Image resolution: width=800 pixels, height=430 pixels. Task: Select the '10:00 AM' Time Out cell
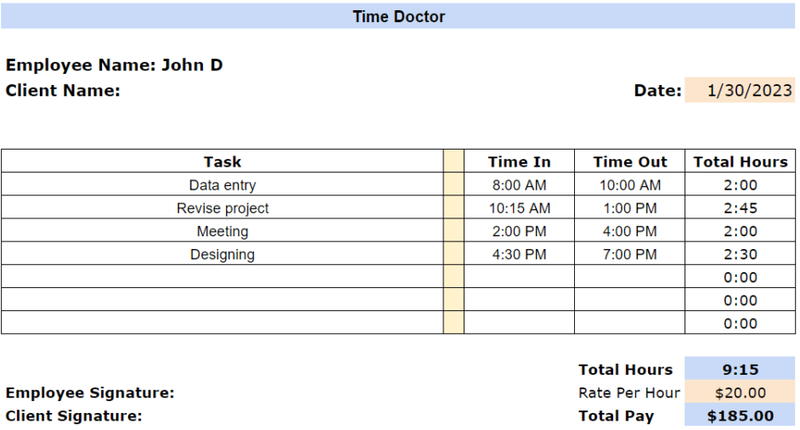coord(629,184)
